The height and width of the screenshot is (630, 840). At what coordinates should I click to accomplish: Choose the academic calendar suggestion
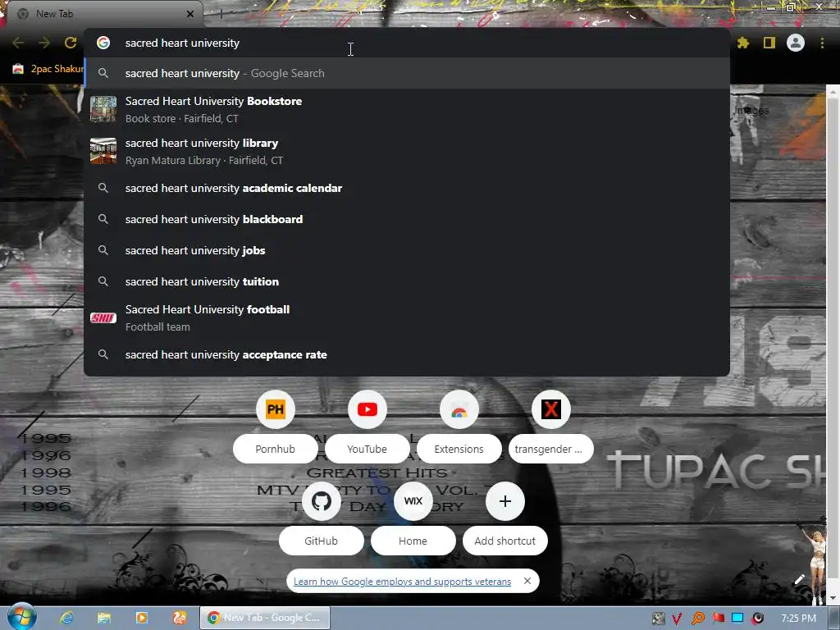coord(407,188)
